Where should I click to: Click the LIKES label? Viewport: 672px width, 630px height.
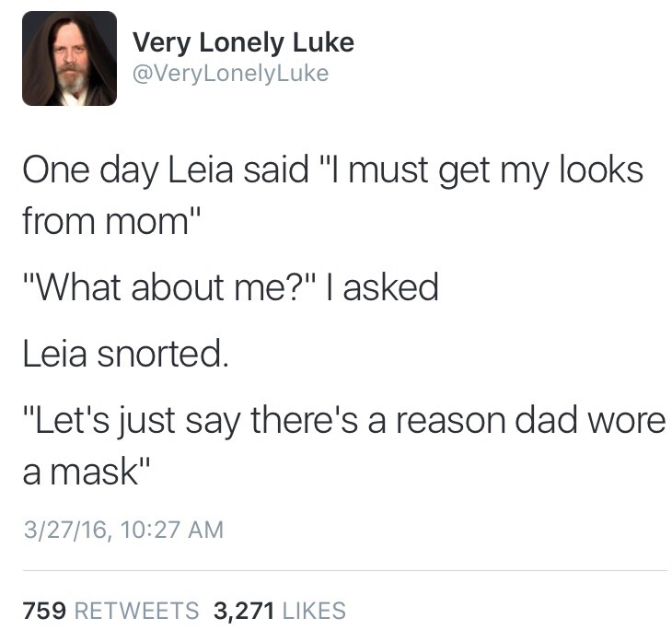click(314, 611)
